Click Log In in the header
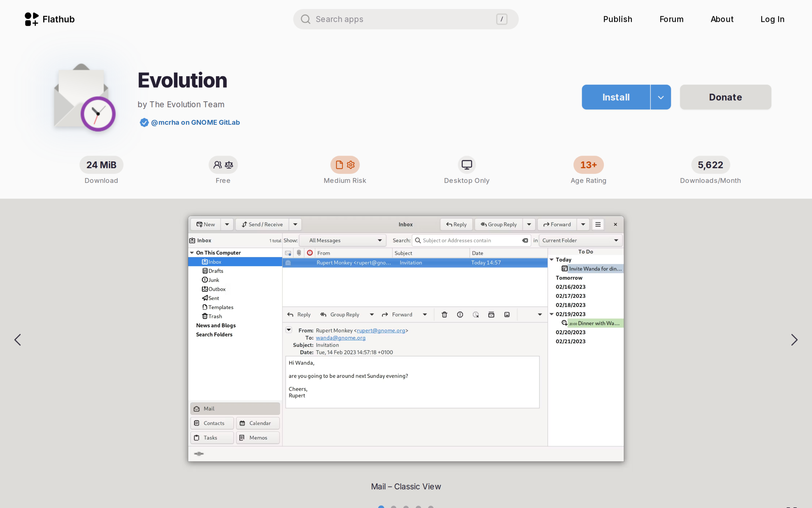 pos(772,19)
